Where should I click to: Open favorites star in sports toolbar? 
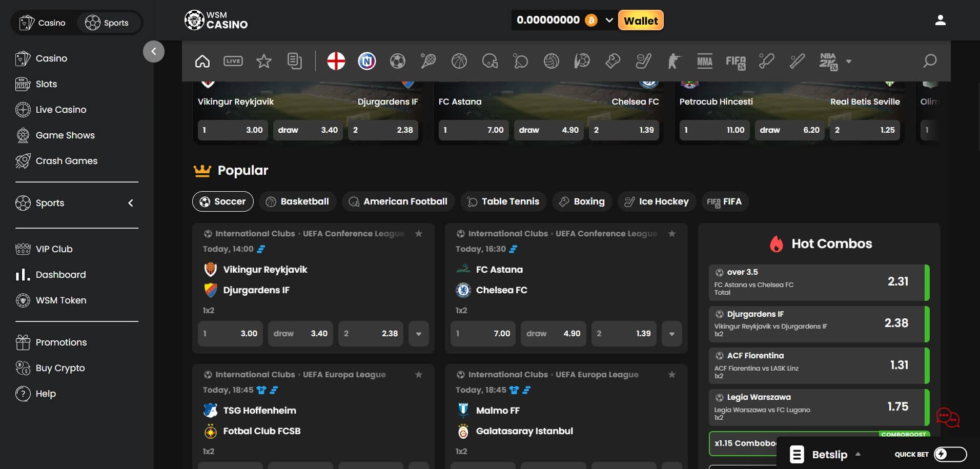point(264,61)
